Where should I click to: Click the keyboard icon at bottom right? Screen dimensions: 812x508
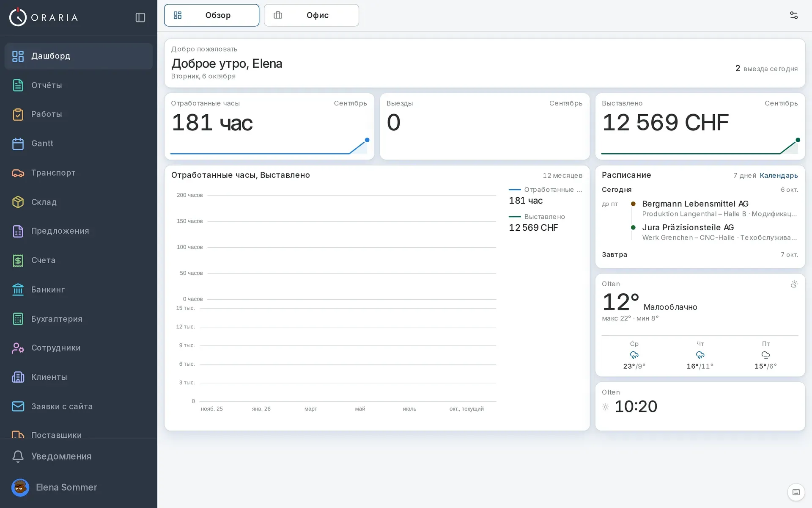pos(796,492)
